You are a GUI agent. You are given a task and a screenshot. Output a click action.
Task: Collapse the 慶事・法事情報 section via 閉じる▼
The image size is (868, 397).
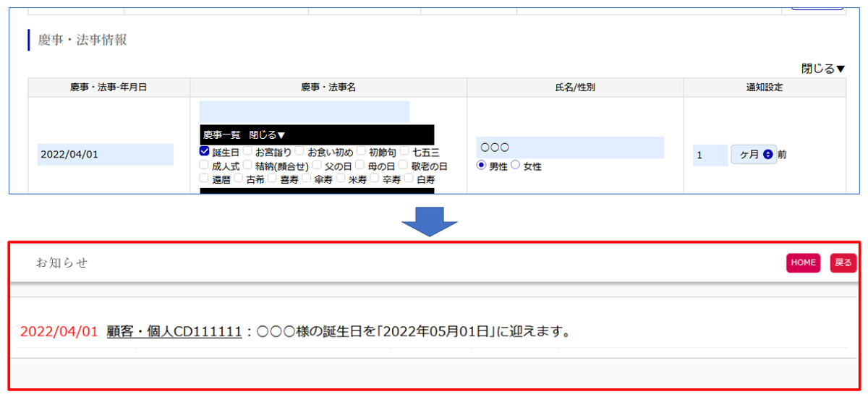822,69
